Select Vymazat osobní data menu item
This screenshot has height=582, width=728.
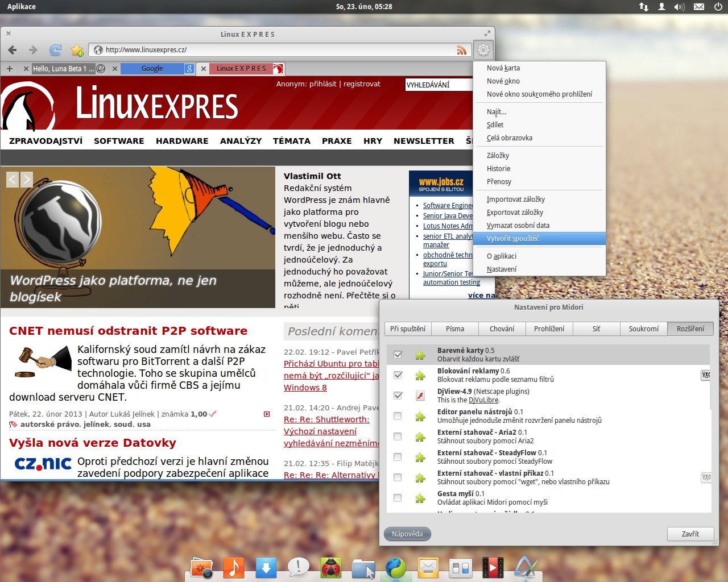pyautogui.click(x=539, y=226)
